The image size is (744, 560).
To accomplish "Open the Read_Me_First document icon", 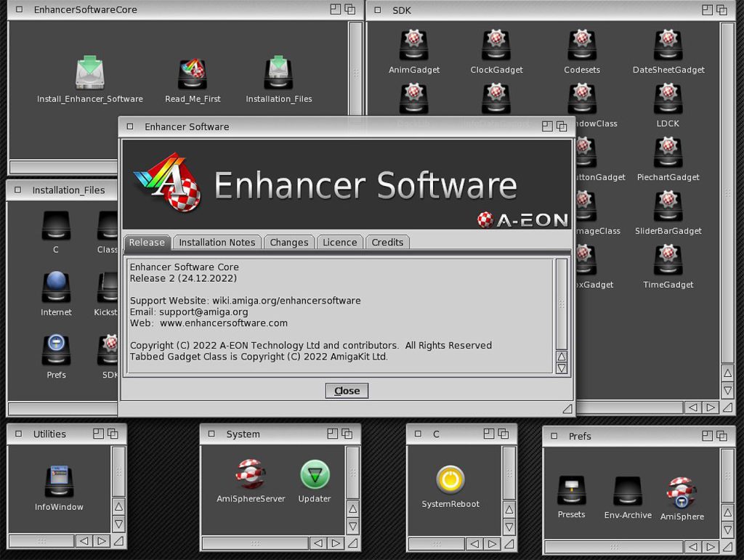I will coord(192,74).
